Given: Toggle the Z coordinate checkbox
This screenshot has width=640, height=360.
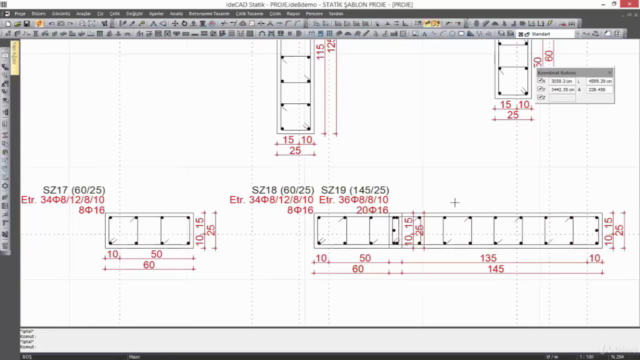Looking at the screenshot, I should point(541,97).
